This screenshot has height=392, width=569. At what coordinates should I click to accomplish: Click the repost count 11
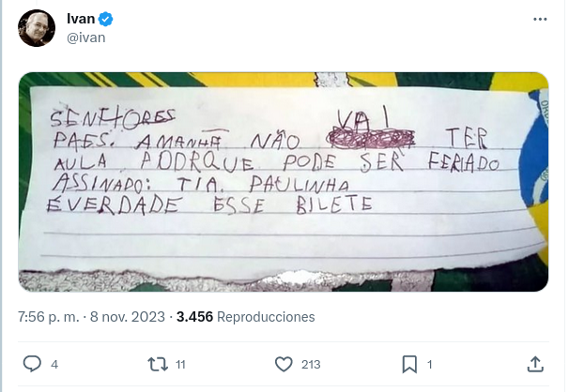(180, 364)
